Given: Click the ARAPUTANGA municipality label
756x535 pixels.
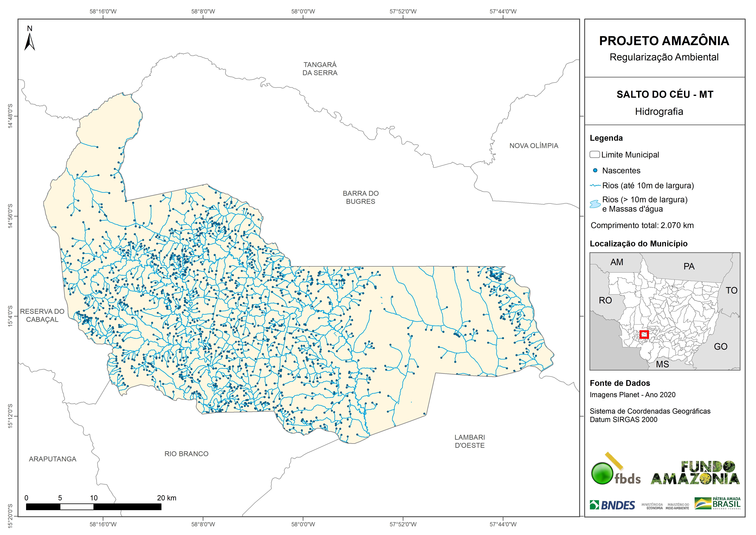Looking at the screenshot, I should click(x=52, y=459).
